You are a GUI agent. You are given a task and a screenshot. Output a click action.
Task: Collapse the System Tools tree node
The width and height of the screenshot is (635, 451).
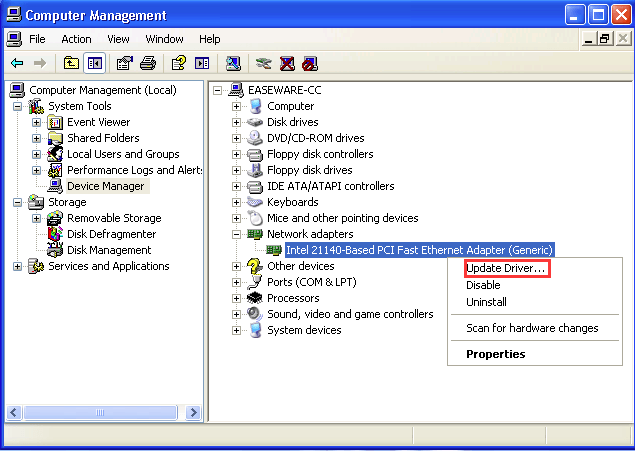point(18,106)
